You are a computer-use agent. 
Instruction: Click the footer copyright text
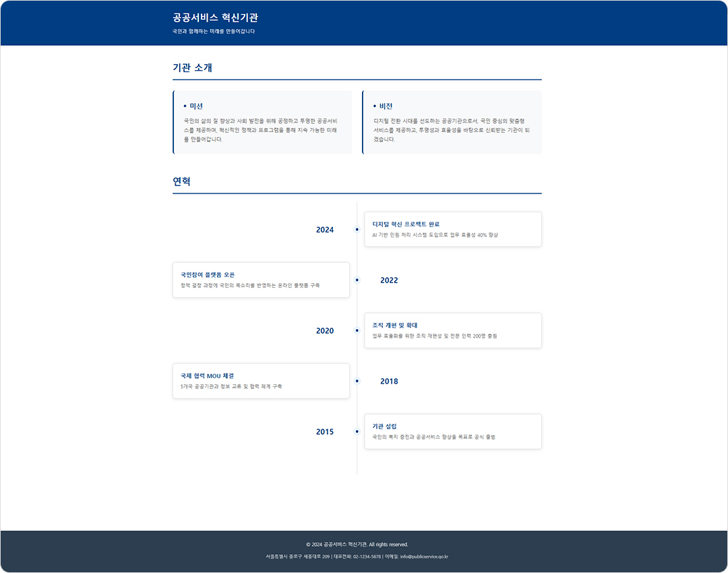tap(357, 544)
